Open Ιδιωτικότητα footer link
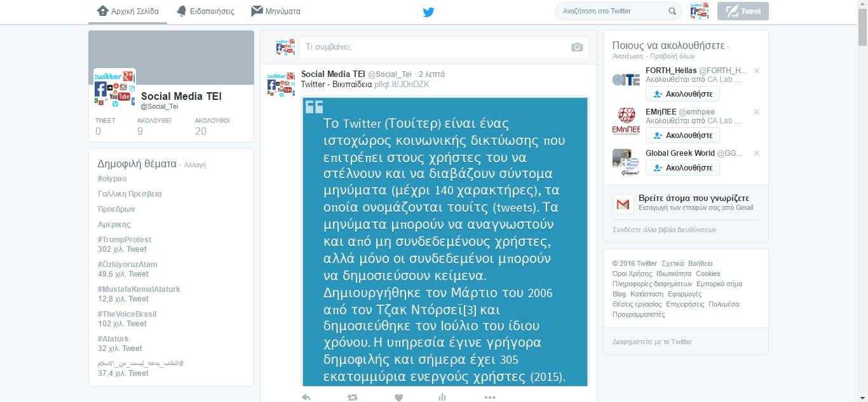The width and height of the screenshot is (868, 402). (674, 274)
